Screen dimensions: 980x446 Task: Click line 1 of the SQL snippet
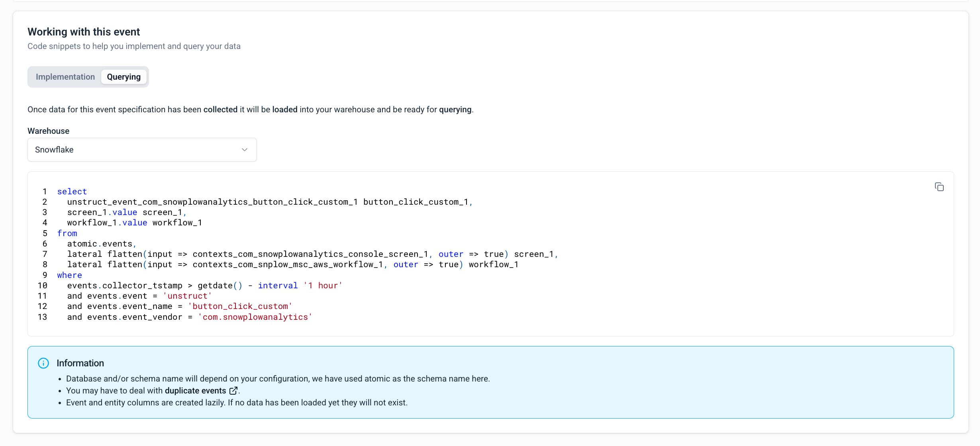pos(72,191)
